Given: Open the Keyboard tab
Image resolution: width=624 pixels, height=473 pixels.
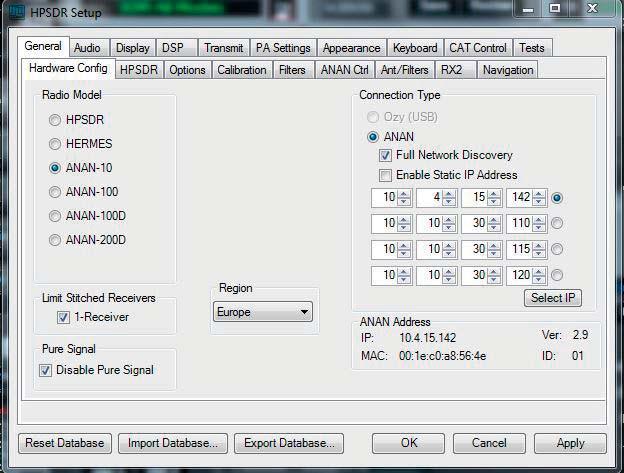Looking at the screenshot, I should (x=415, y=48).
